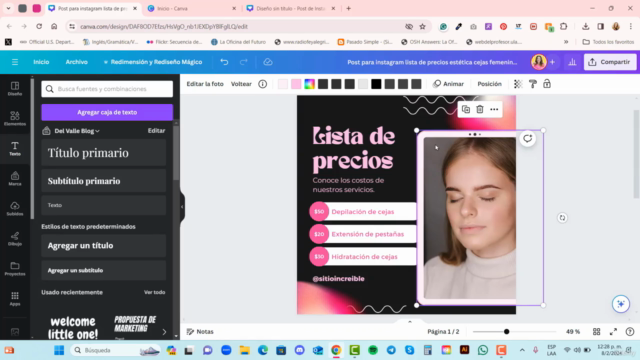Open the Inicio menu
The image size is (640, 360).
[41, 62]
